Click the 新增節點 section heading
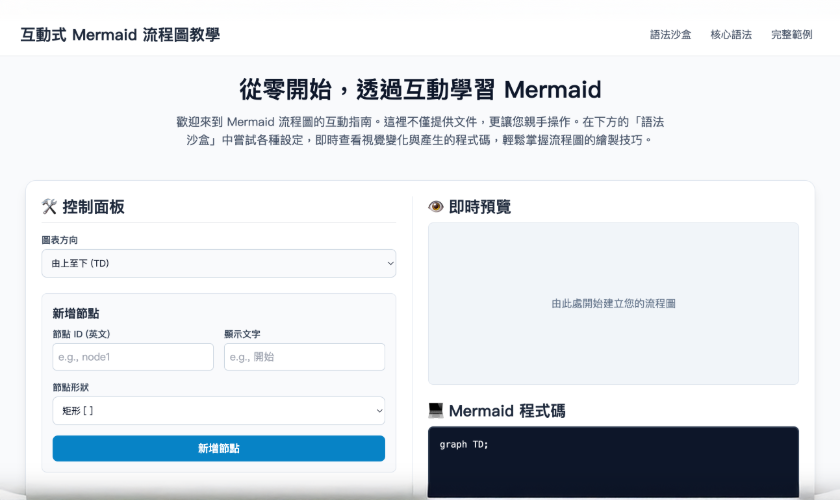 pos(76,314)
